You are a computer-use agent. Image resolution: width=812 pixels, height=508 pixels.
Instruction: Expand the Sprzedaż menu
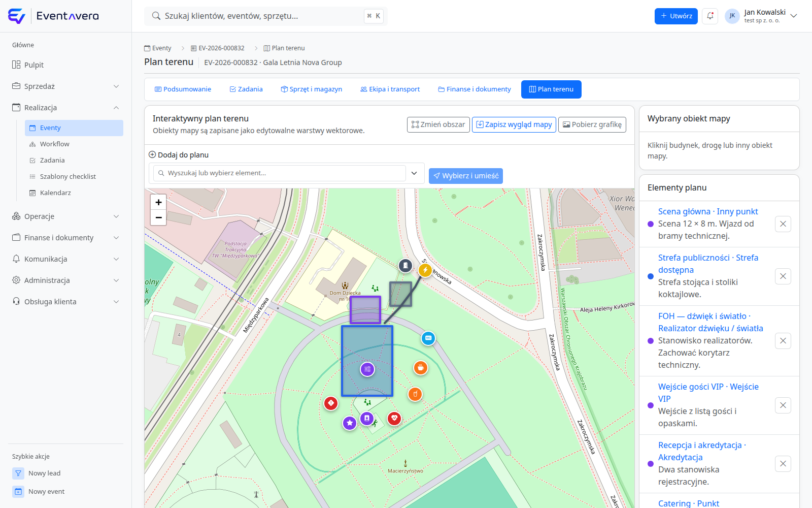(x=66, y=86)
